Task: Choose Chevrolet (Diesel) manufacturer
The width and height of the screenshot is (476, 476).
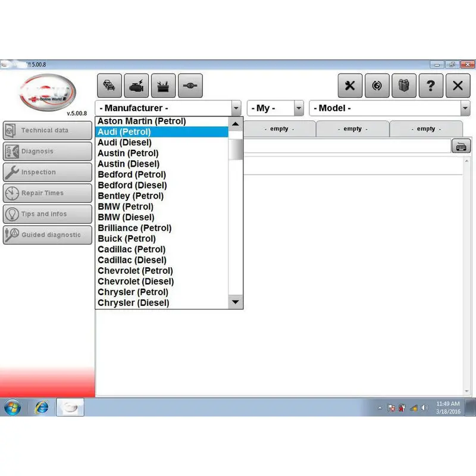Action: pos(162,281)
